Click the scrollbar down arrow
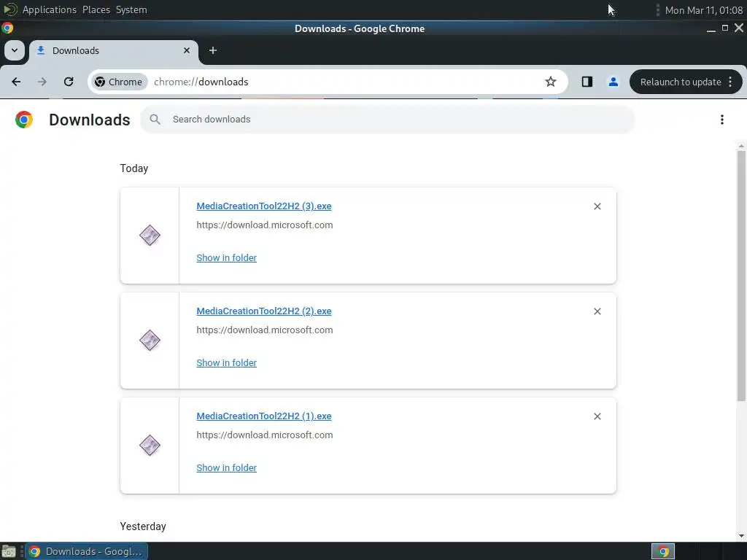Image resolution: width=747 pixels, height=560 pixels. (741, 536)
